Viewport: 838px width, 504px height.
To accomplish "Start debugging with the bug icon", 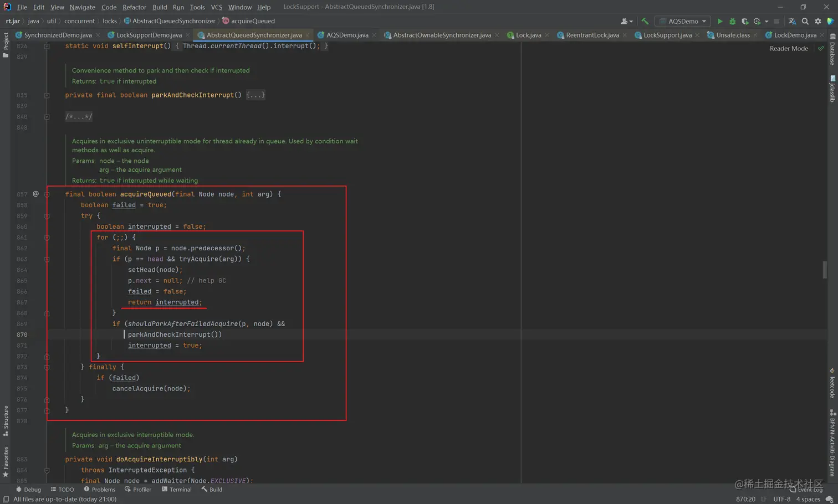I will tap(732, 21).
